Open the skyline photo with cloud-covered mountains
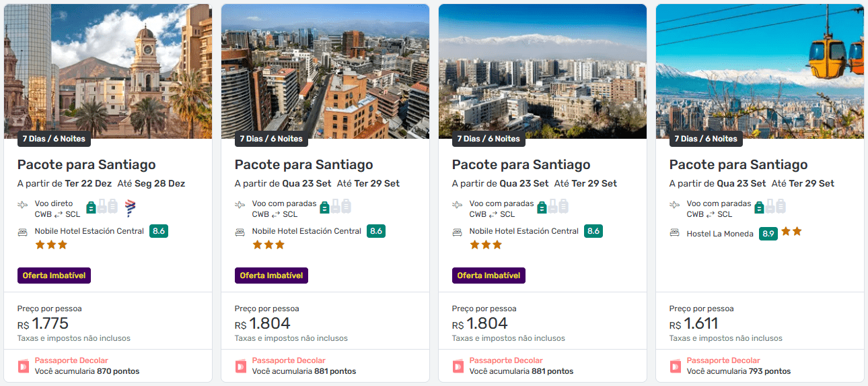Screen dimensions: 868x386 tap(542, 67)
